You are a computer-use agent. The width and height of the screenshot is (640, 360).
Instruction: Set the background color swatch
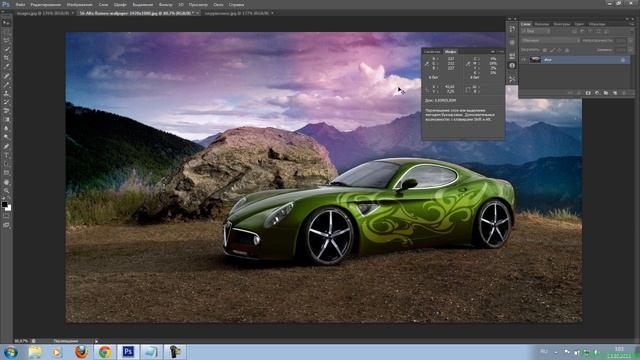click(8, 208)
